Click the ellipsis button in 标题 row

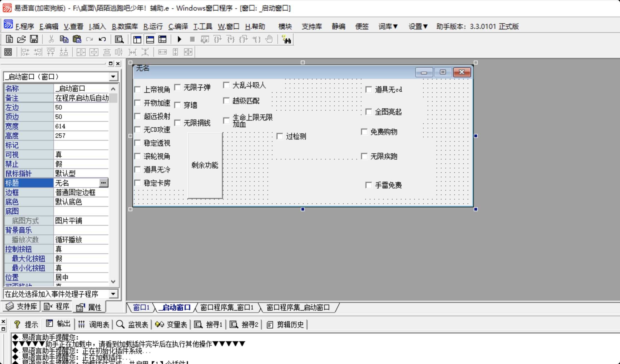pyautogui.click(x=103, y=183)
